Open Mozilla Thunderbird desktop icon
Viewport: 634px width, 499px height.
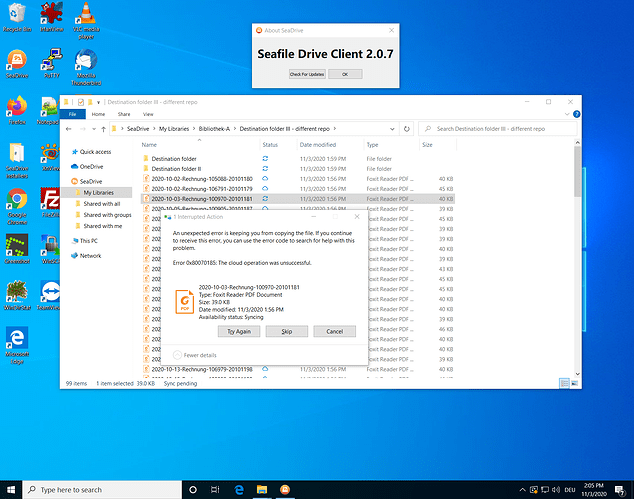click(86, 67)
